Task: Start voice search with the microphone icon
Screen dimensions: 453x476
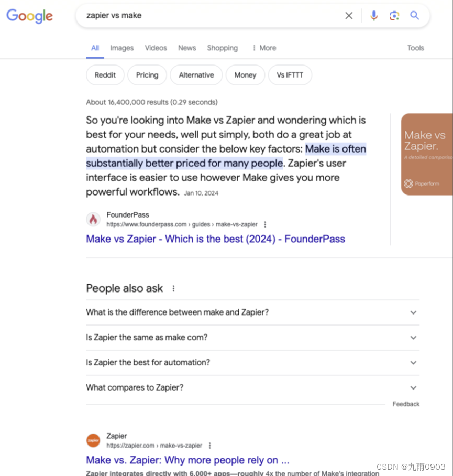Action: click(374, 16)
